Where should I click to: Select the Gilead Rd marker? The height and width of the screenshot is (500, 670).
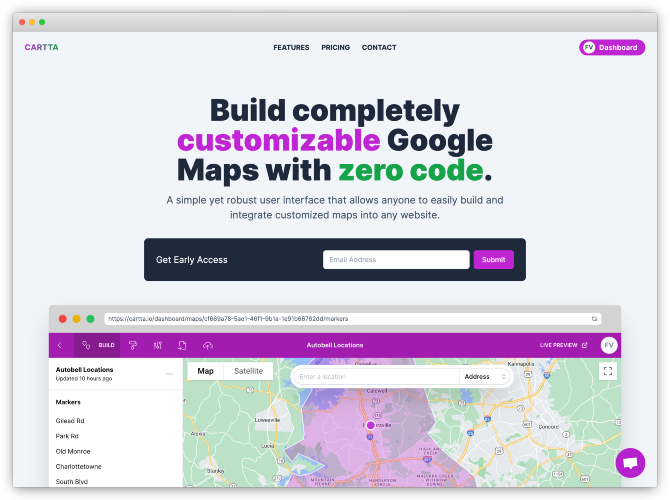(x=70, y=421)
